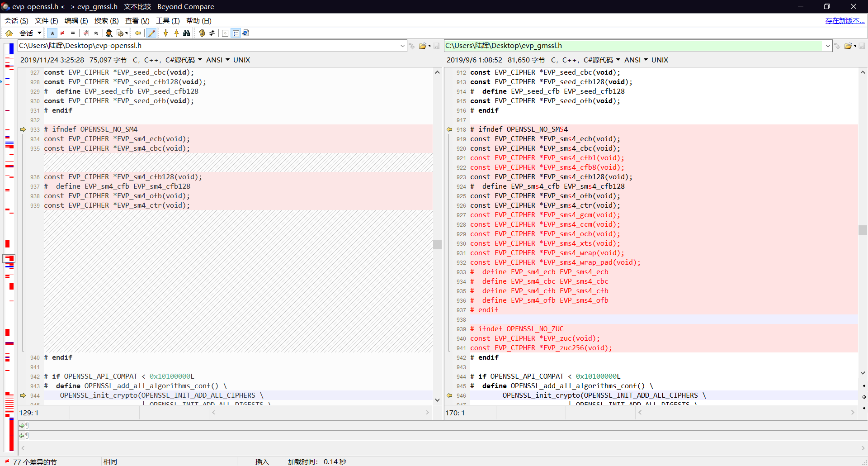Viewport: 868px width, 466px height.
Task: Click the Home session icon
Action: 9,33
